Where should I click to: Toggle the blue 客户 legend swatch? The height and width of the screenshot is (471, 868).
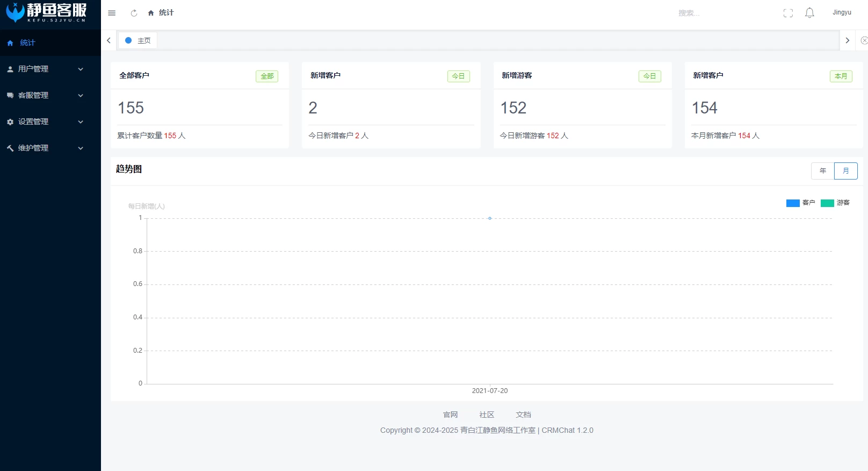point(793,203)
